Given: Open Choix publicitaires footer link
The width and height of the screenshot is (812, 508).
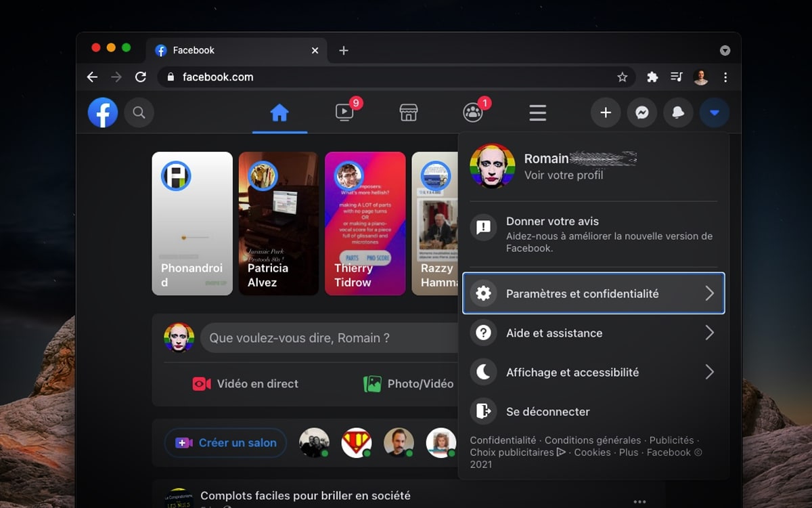Looking at the screenshot, I should [x=518, y=452].
